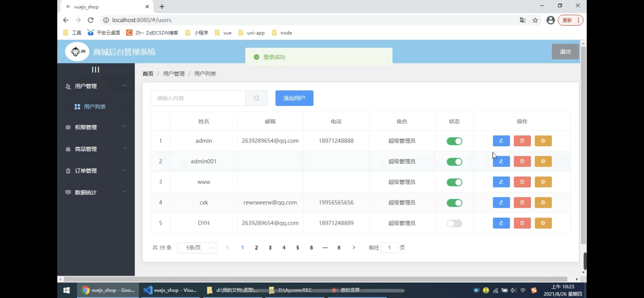The width and height of the screenshot is (644, 298).
Task: Open a new browser tab with the plus icon
Action: coord(162,7)
